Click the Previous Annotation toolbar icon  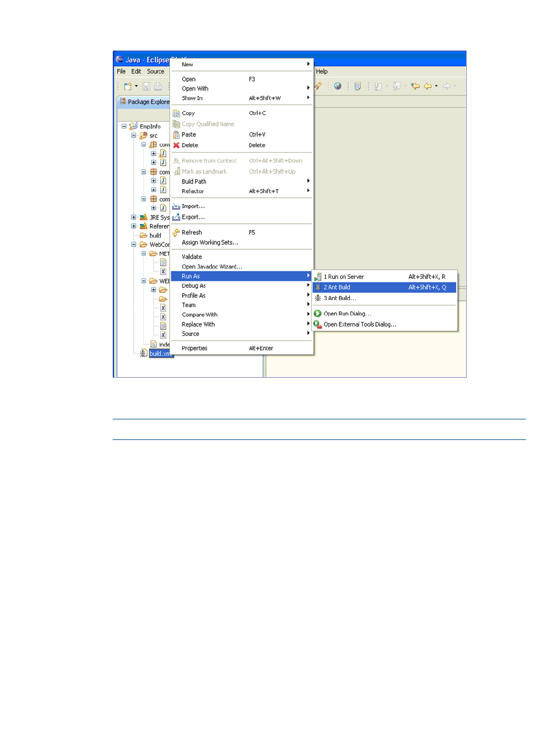[x=396, y=86]
